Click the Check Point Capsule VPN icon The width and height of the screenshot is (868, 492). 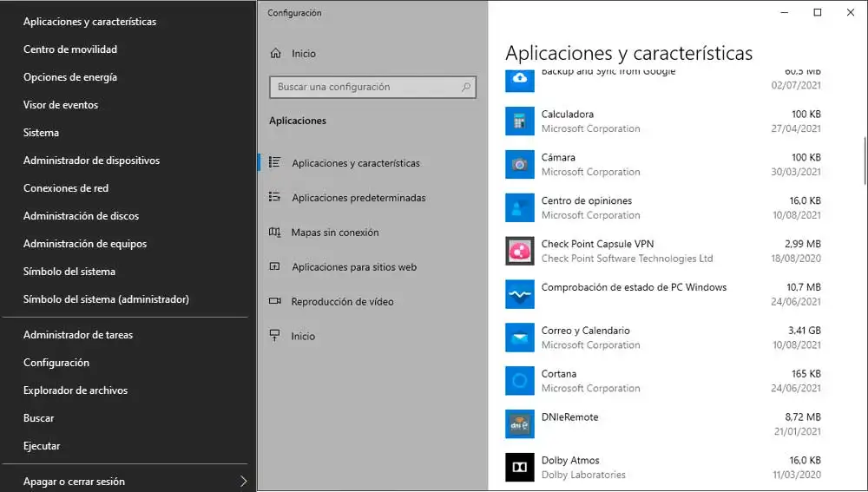519,251
